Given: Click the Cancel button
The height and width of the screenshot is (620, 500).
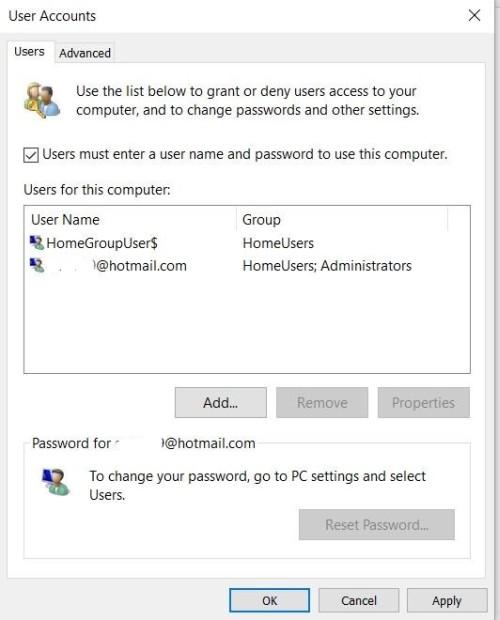Looking at the screenshot, I should (359, 601).
